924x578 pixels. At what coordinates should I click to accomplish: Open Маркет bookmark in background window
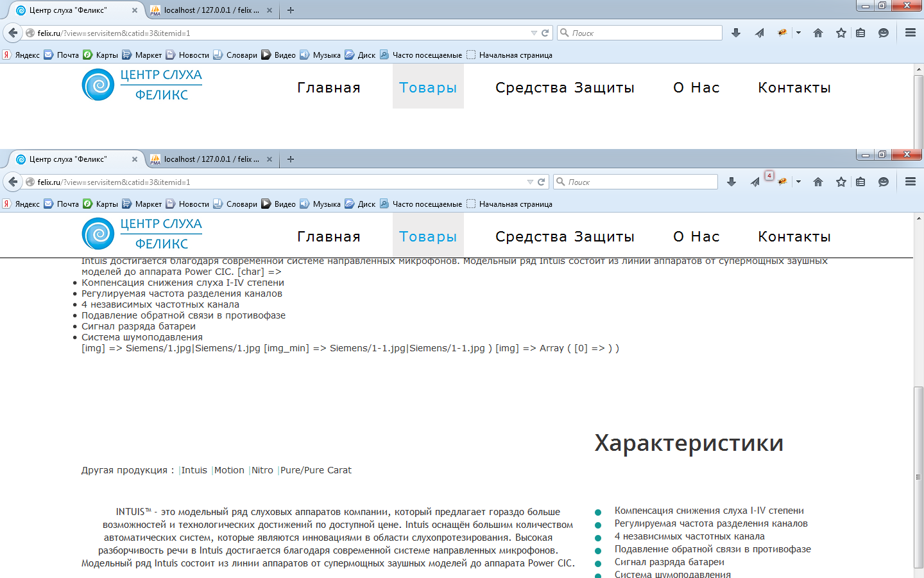click(142, 55)
